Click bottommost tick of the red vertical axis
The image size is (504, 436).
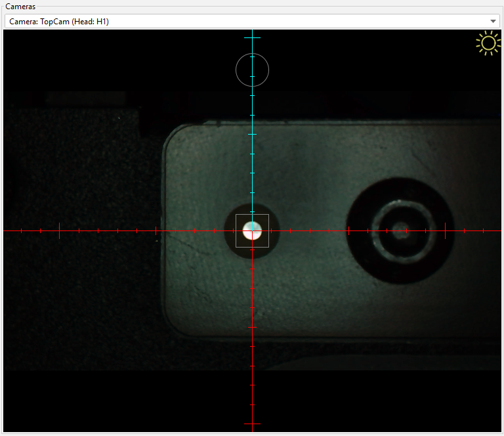click(x=252, y=424)
